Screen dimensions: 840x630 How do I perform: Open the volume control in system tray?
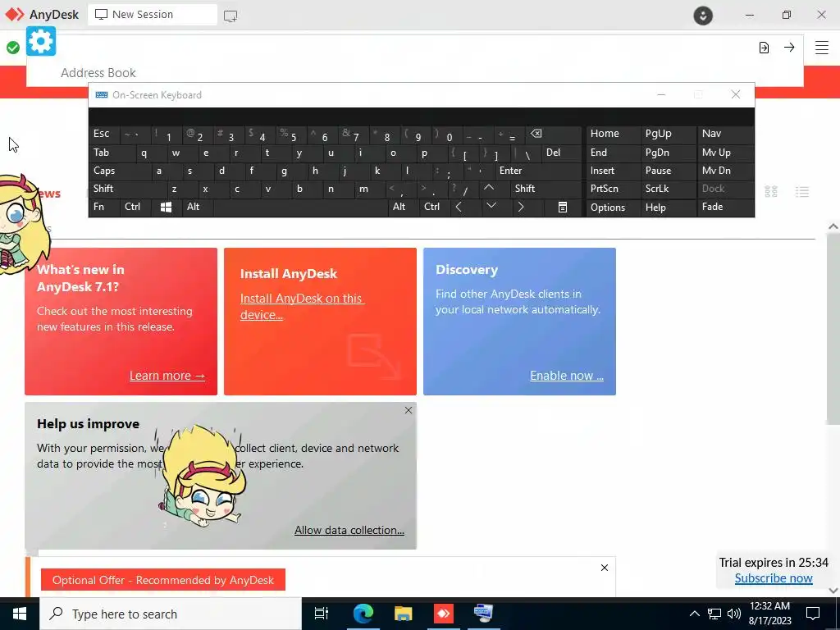(x=734, y=614)
